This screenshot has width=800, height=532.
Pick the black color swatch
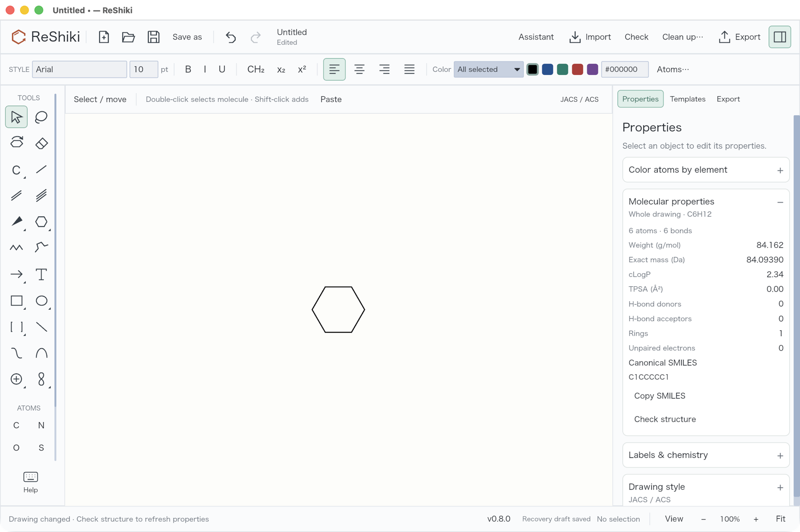(532, 69)
